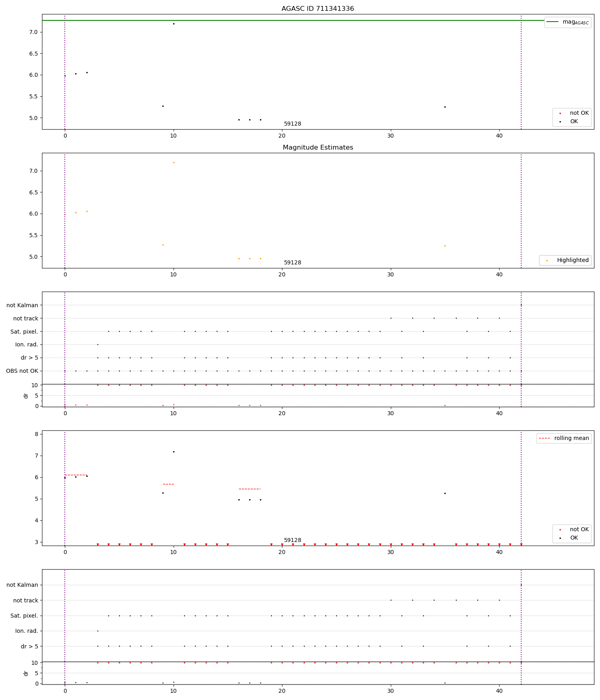Click rolling mean dashed segment near x=0 to 2
Image resolution: width=600 pixels, height=700 pixels.
76,475
